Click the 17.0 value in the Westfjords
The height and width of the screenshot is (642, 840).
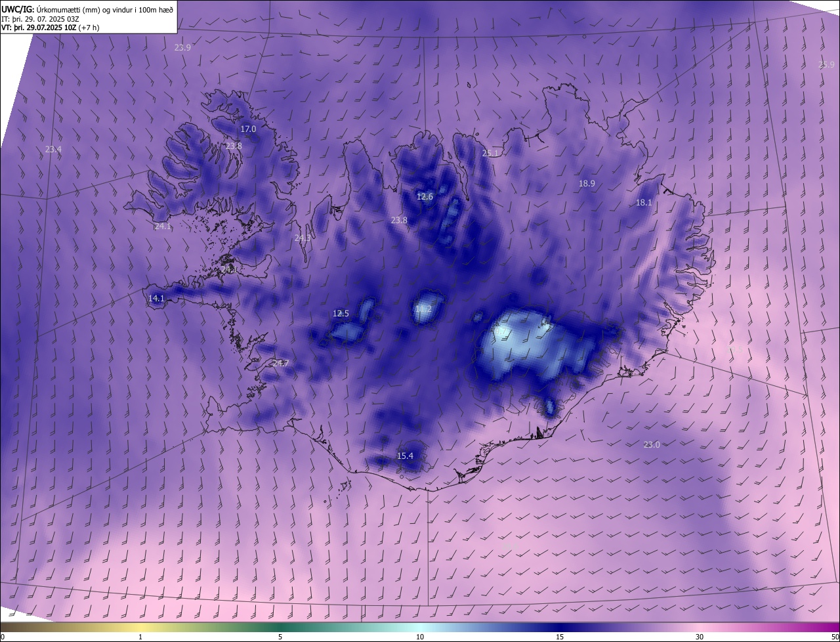tap(248, 129)
